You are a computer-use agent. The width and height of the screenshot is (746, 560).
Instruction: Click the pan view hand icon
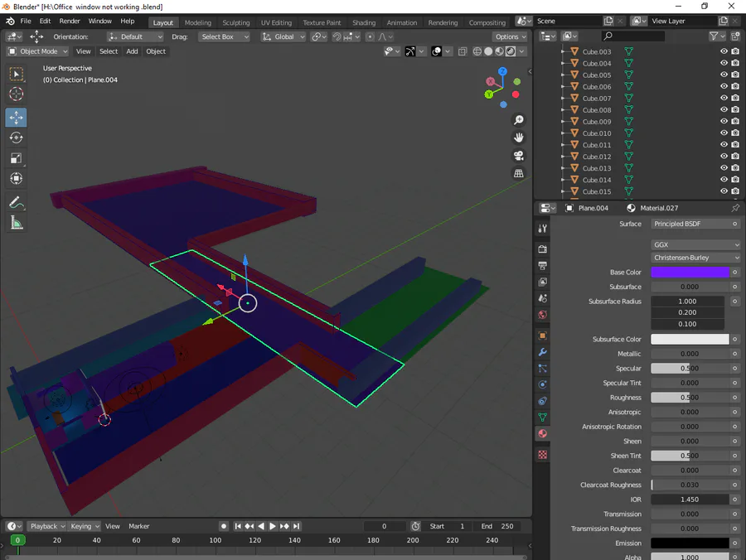click(x=519, y=138)
